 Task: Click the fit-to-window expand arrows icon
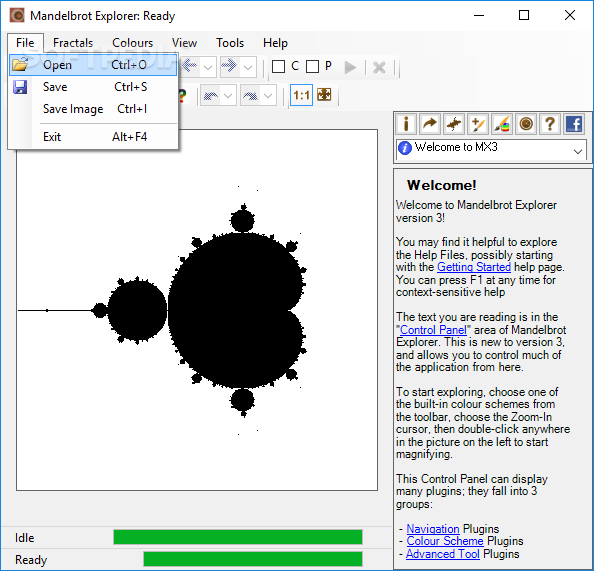coord(324,95)
